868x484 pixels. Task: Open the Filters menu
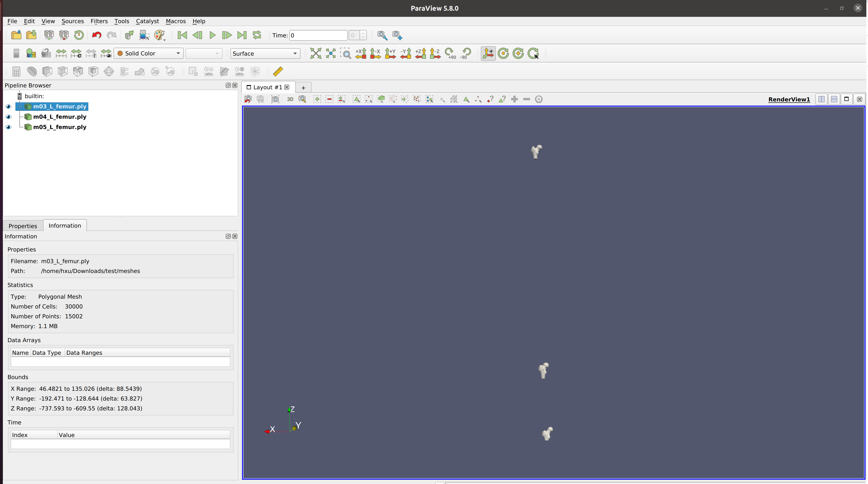tap(99, 21)
